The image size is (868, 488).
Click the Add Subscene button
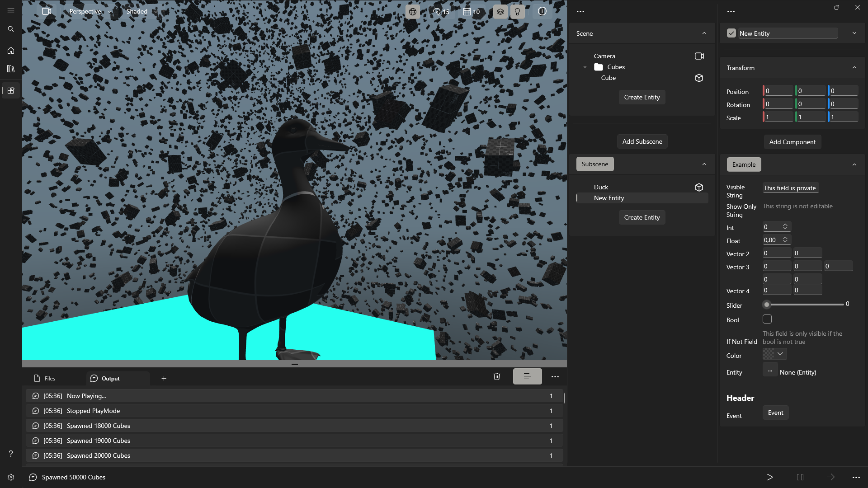pyautogui.click(x=642, y=142)
